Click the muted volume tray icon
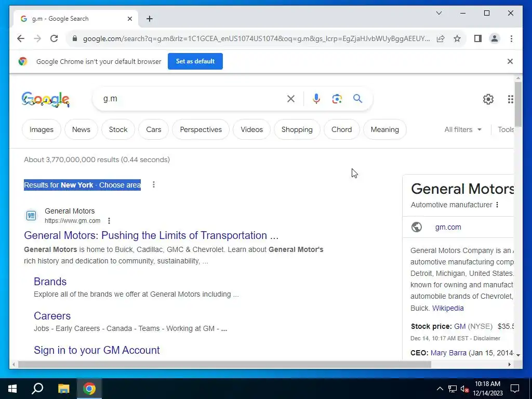This screenshot has width=532, height=399. [464, 389]
